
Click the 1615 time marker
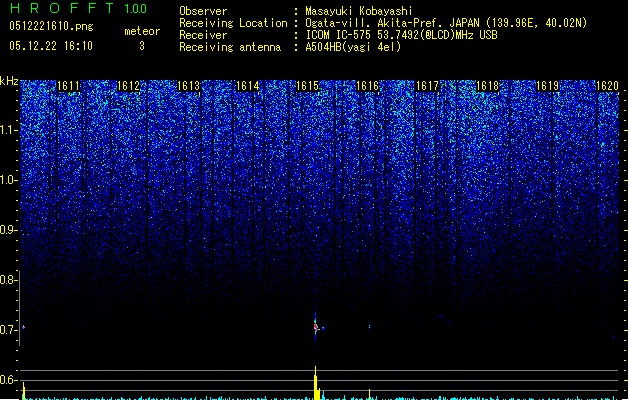point(307,86)
